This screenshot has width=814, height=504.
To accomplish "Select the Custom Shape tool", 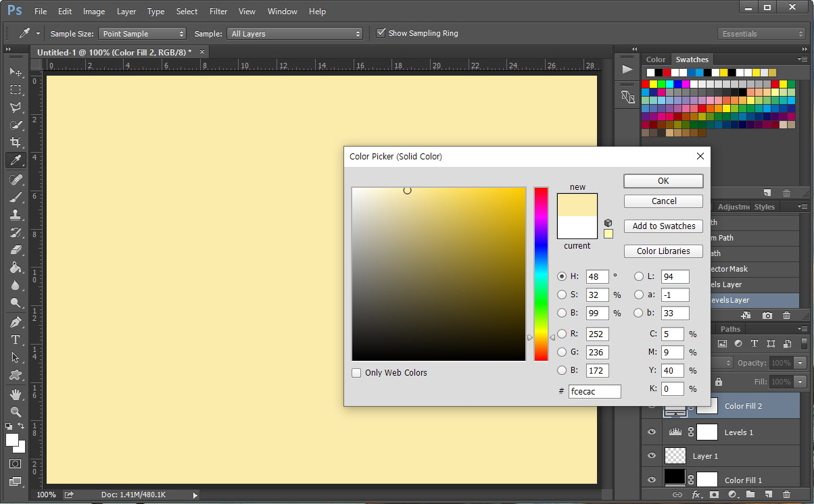I will (x=16, y=375).
